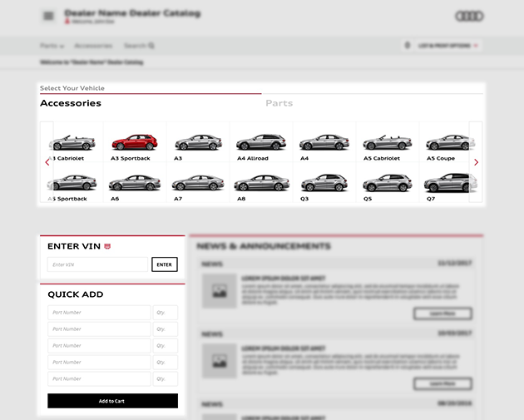Select the Q7 vehicle

click(447, 182)
